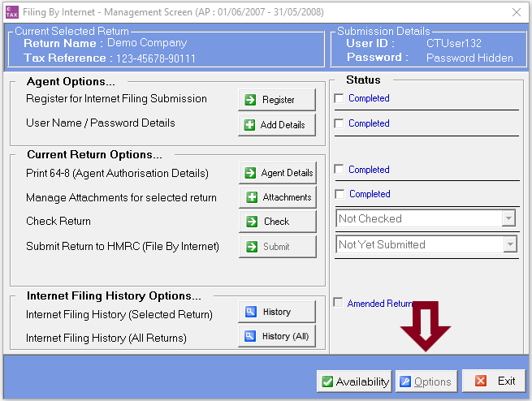Click the Agent Options... heading
The width and height of the screenshot is (532, 401).
71,81
